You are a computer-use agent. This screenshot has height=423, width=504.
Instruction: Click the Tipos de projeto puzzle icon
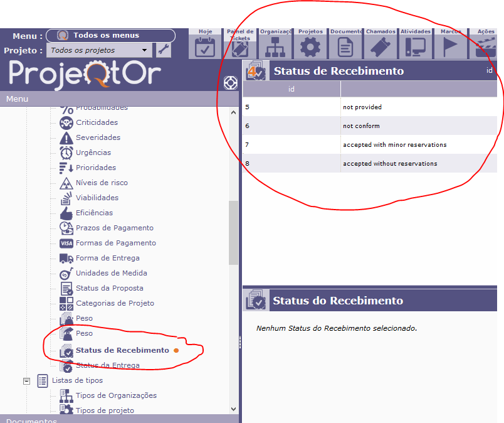pyautogui.click(x=66, y=409)
